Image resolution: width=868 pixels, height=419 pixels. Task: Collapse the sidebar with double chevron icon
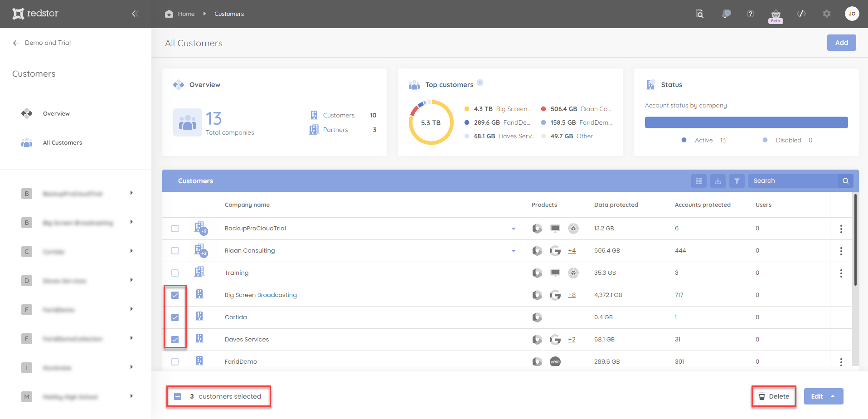[x=135, y=14]
